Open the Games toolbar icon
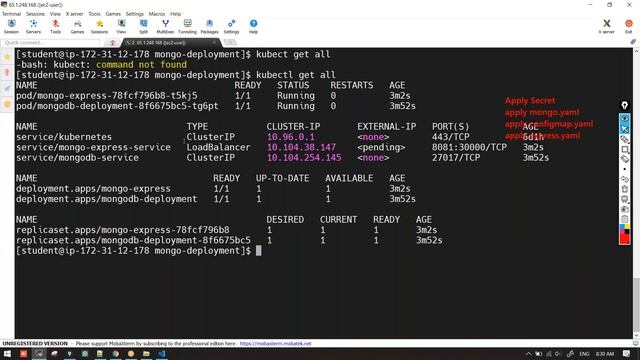Screen dimensions: 640x360 [77, 27]
